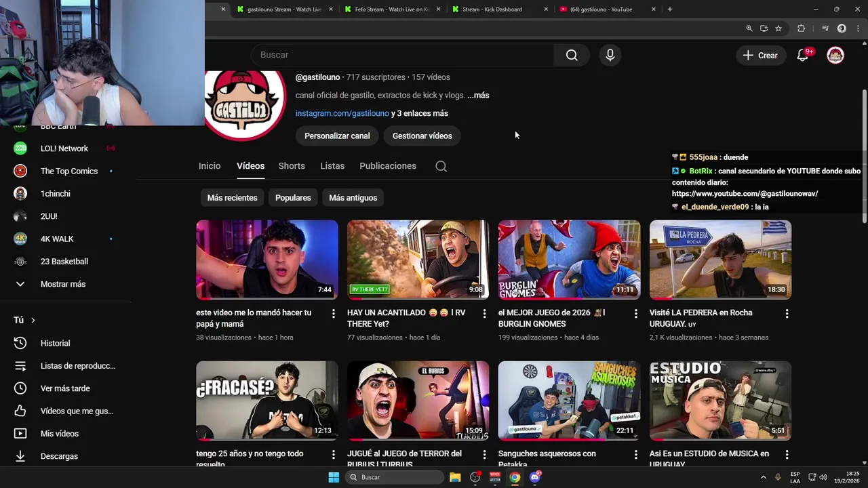Open the Chrome media control icon

point(825,28)
